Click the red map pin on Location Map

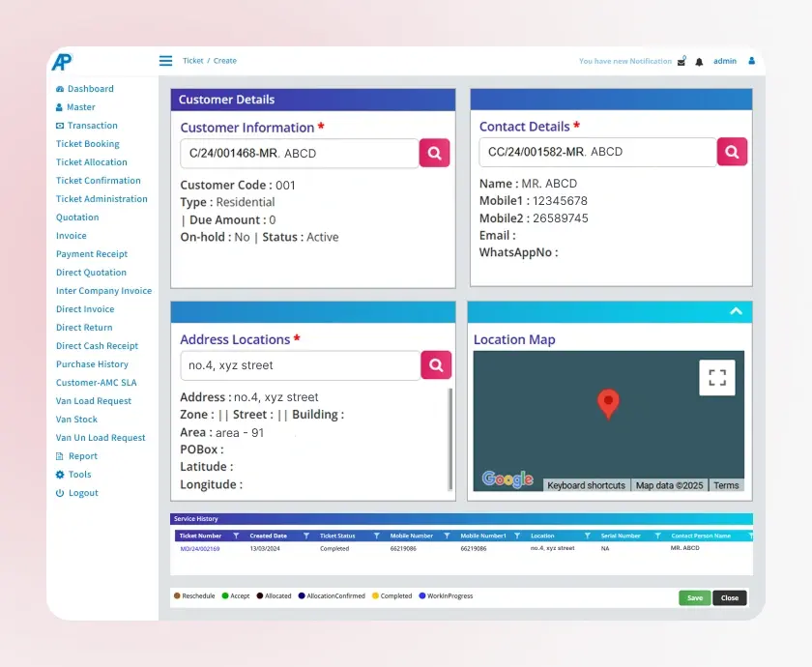click(x=608, y=404)
